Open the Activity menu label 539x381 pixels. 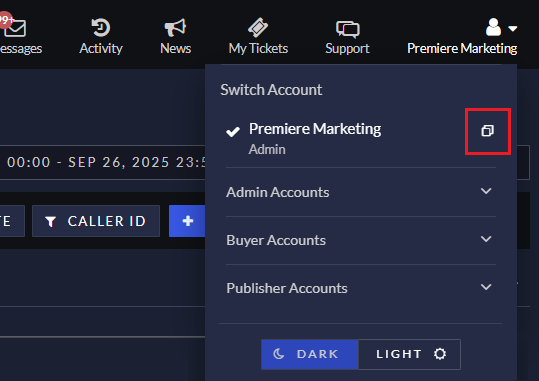(101, 48)
